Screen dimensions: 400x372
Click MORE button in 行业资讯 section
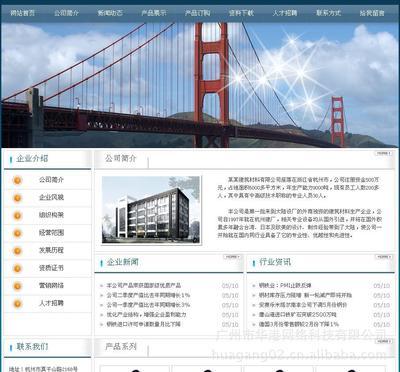click(x=383, y=257)
